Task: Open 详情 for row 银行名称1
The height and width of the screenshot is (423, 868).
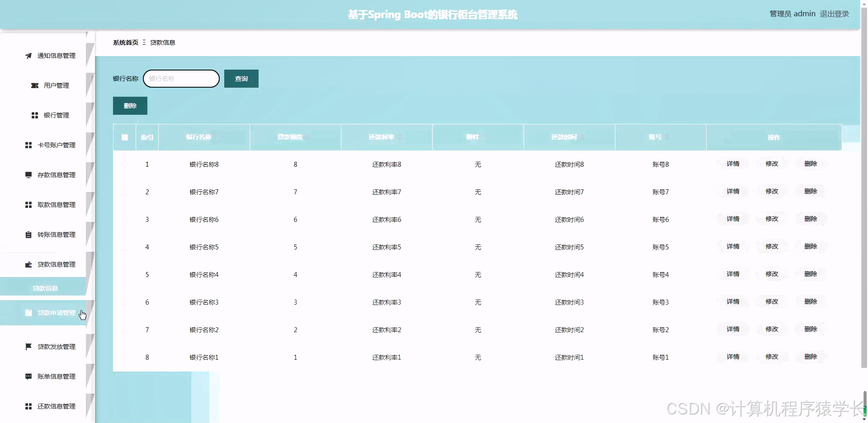Action: pyautogui.click(x=733, y=357)
